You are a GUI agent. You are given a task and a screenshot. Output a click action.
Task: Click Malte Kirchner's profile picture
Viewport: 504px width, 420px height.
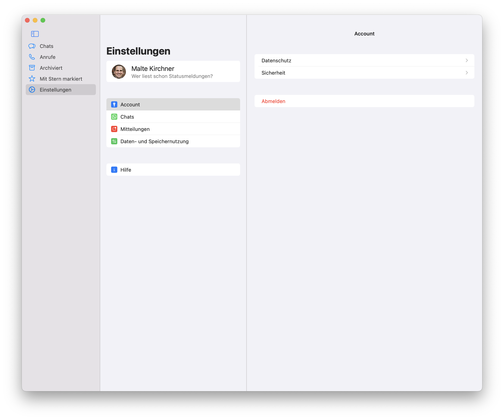click(119, 71)
